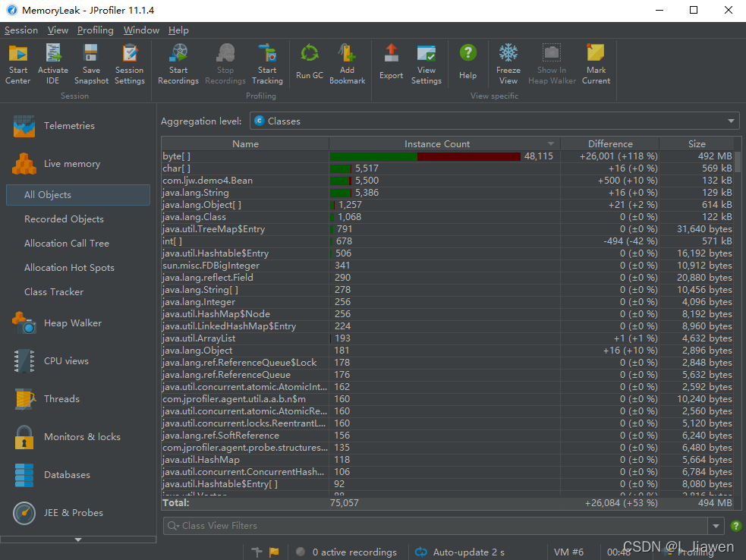Open the Class Tracker view
The image size is (746, 560).
click(x=54, y=292)
